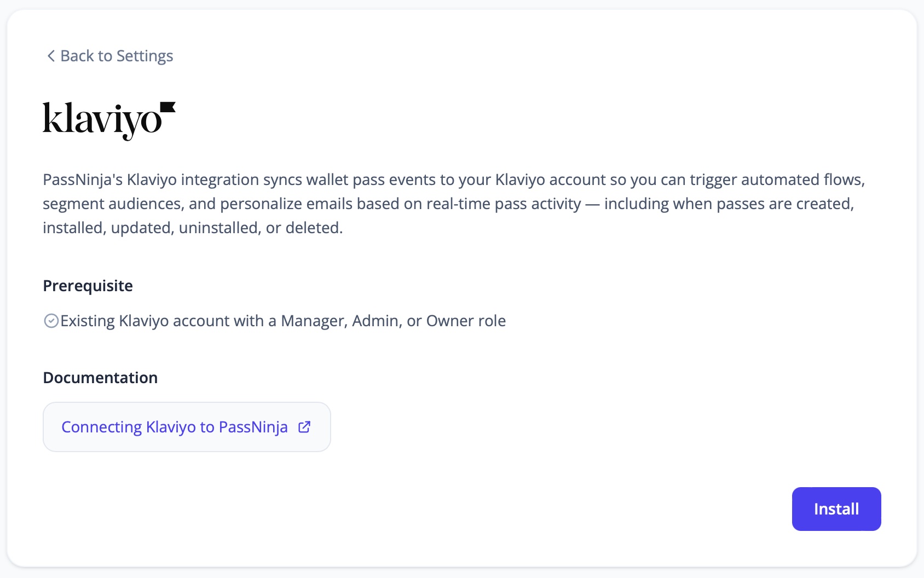
Task: Click the back chevron arrow icon
Action: click(51, 56)
